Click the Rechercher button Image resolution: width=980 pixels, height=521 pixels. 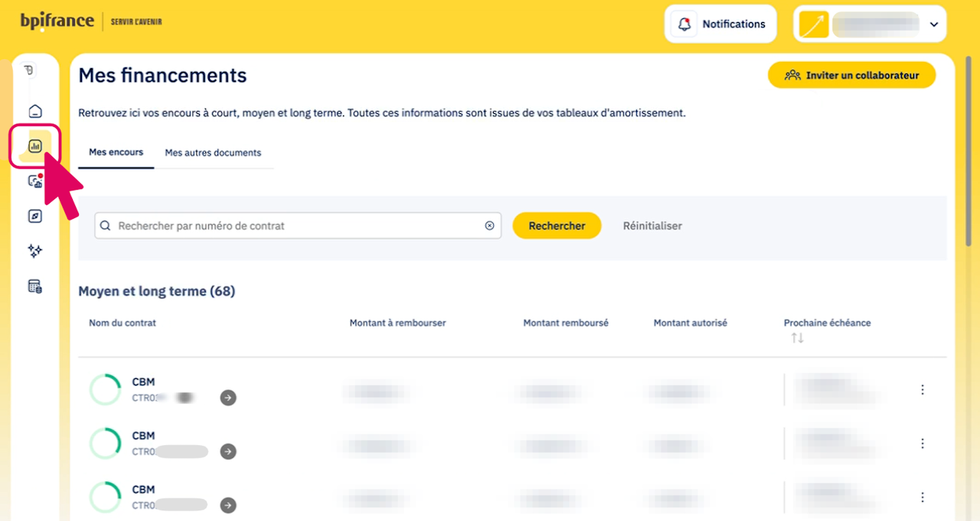point(557,226)
